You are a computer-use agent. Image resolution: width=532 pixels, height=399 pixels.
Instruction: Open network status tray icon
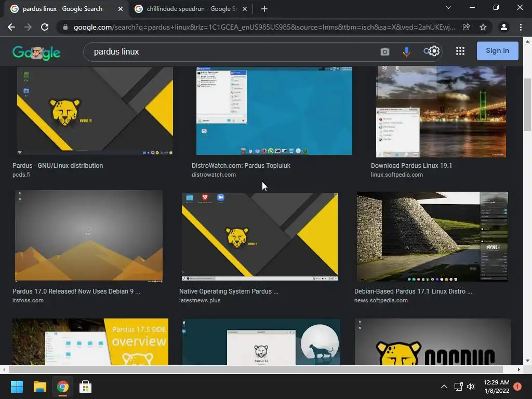pyautogui.click(x=458, y=387)
